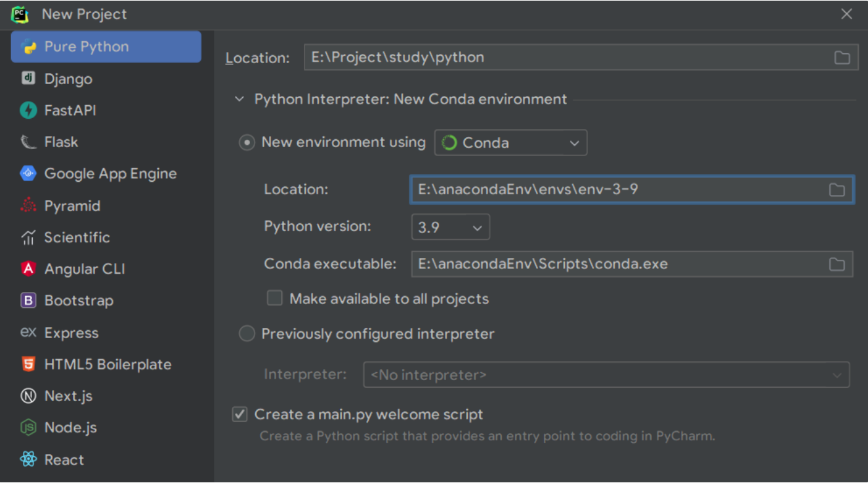Image resolution: width=868 pixels, height=483 pixels.
Task: Select New environment using radio button
Action: [x=247, y=142]
